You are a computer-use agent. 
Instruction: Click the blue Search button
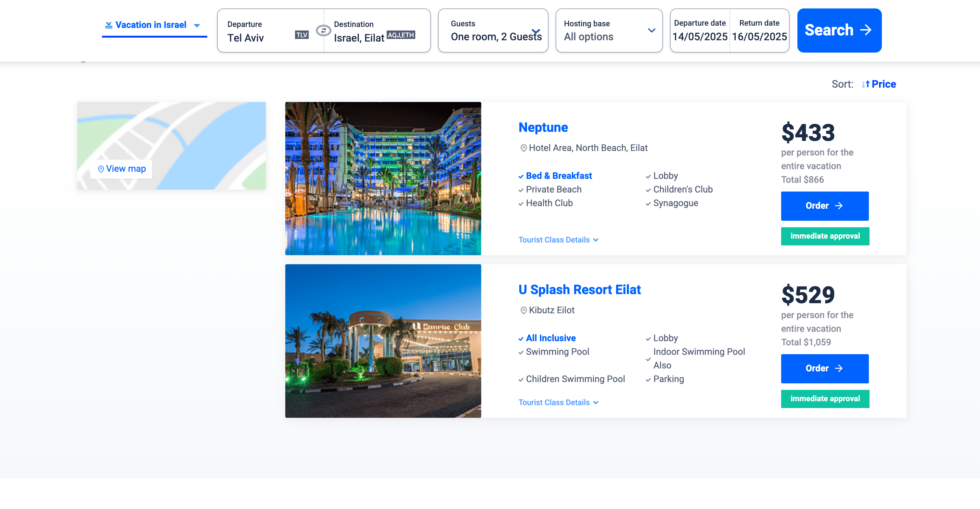point(839,31)
